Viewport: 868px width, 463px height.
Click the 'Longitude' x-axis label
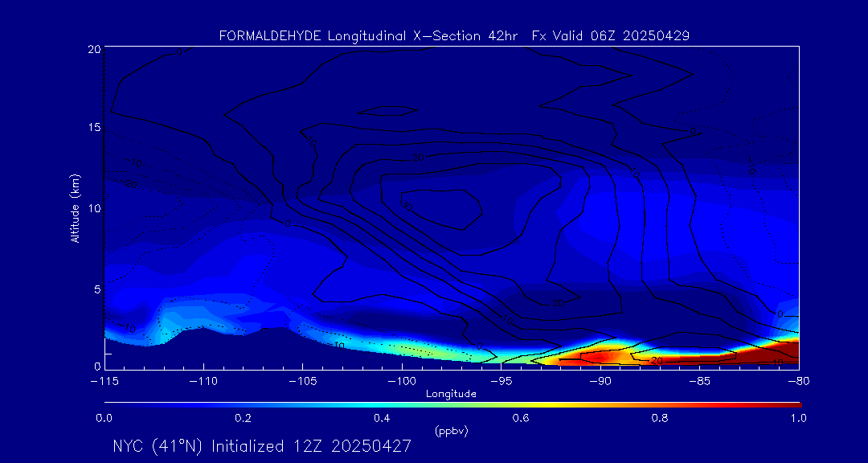click(451, 394)
